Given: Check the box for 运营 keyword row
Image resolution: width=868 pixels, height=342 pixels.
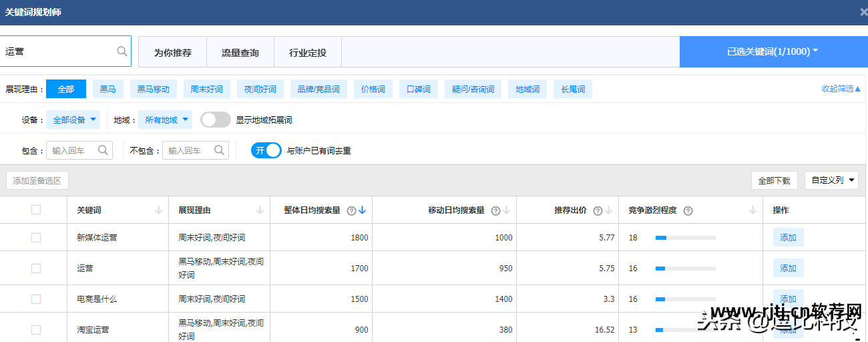Looking at the screenshot, I should pyautogui.click(x=36, y=268).
